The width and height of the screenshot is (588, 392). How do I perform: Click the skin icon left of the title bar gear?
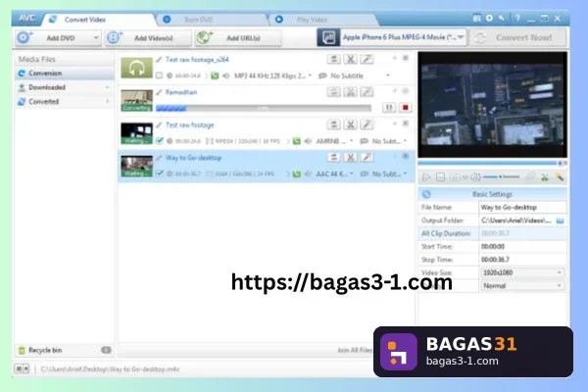[x=476, y=18]
